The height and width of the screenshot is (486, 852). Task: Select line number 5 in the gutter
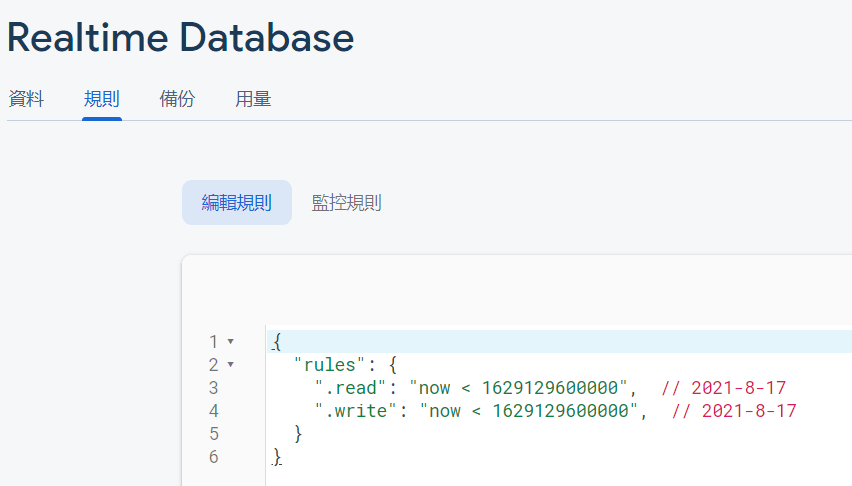pos(213,434)
